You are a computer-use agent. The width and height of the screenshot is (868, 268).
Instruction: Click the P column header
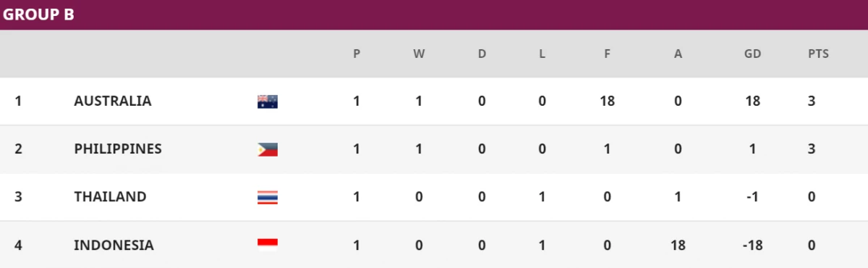click(x=357, y=54)
